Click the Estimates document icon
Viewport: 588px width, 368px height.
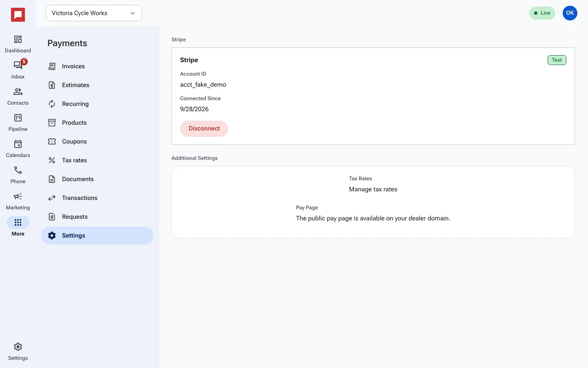(52, 85)
